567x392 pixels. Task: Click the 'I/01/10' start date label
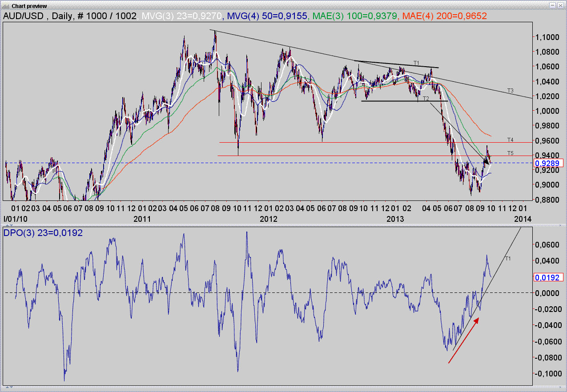tap(15, 219)
